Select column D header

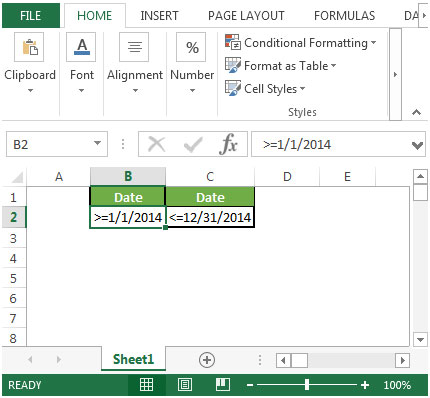pos(287,176)
